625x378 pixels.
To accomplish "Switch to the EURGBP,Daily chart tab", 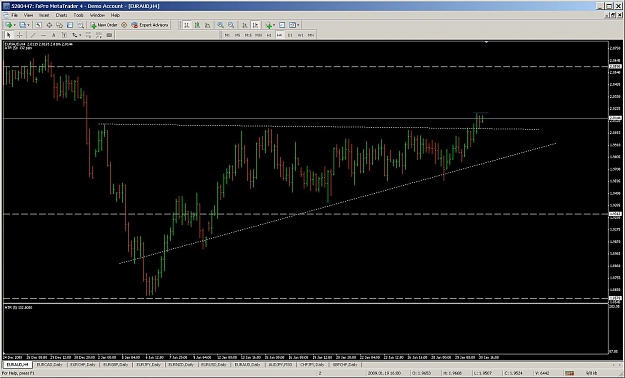I will (116, 364).
